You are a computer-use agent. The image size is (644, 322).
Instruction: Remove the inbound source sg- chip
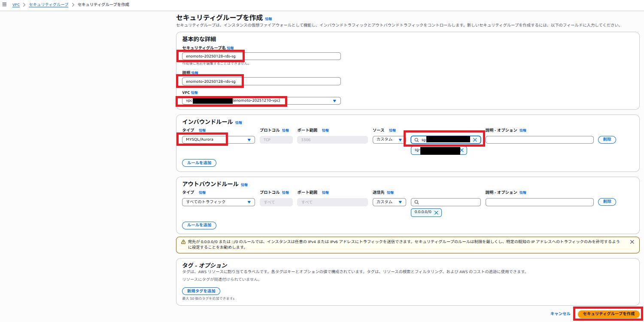point(462,150)
